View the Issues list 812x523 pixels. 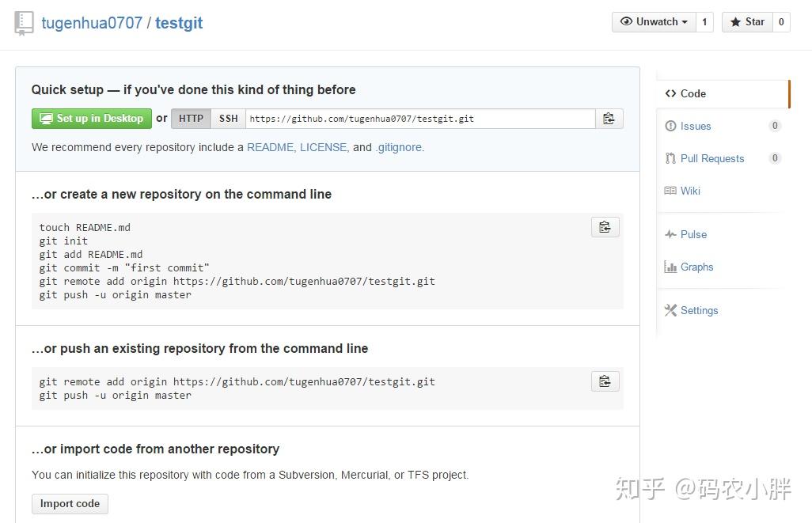(x=695, y=126)
